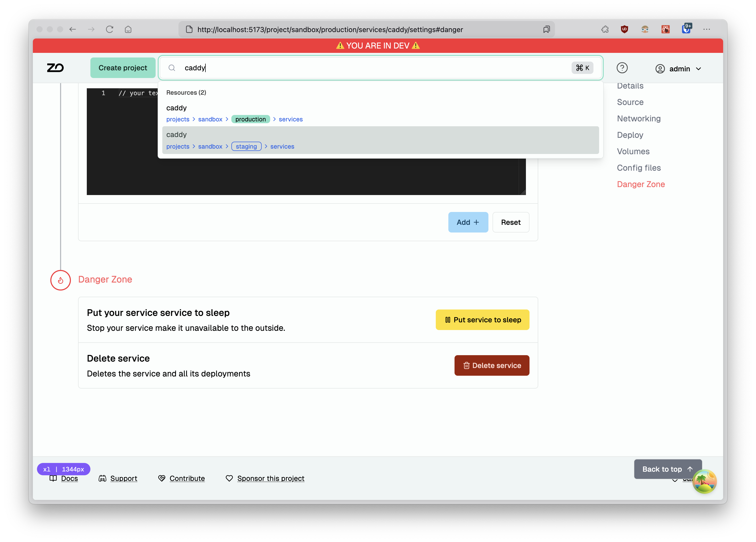Open the help question mark icon
756x542 pixels.
[x=622, y=68]
